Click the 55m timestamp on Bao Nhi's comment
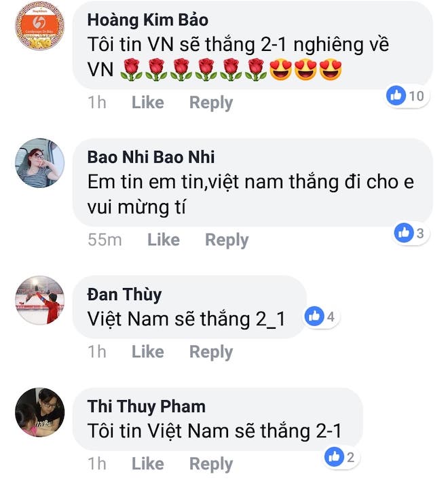 [105, 240]
